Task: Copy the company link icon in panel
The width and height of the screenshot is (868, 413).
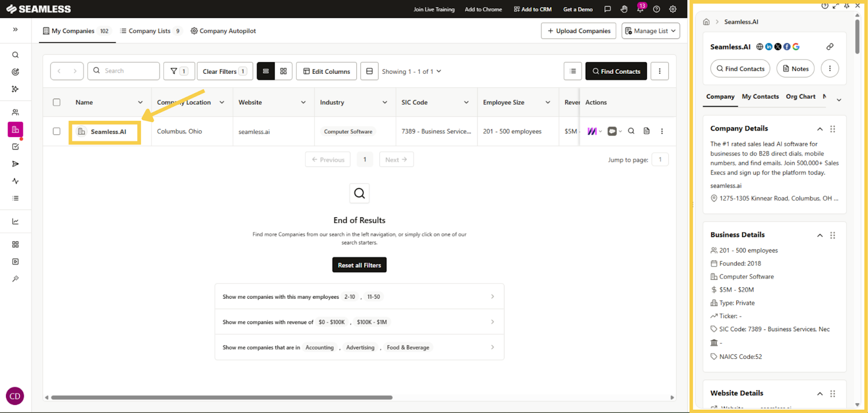Action: coord(830,47)
